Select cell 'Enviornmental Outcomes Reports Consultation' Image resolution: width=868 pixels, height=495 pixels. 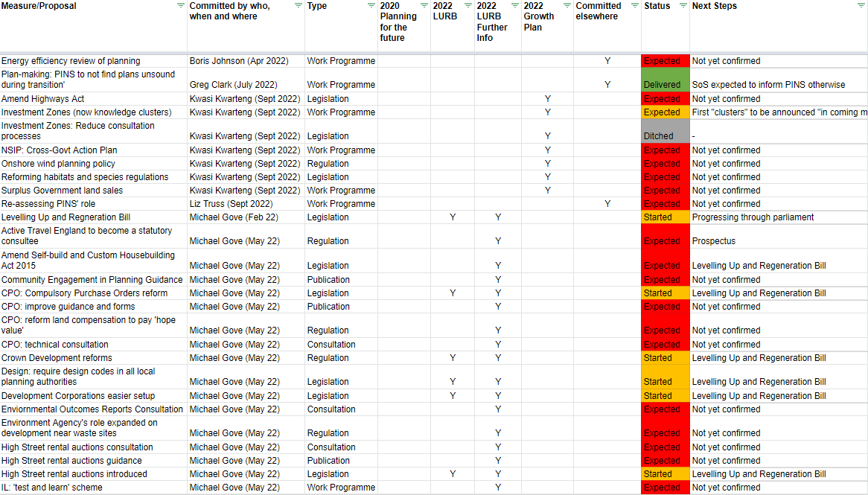[94, 409]
